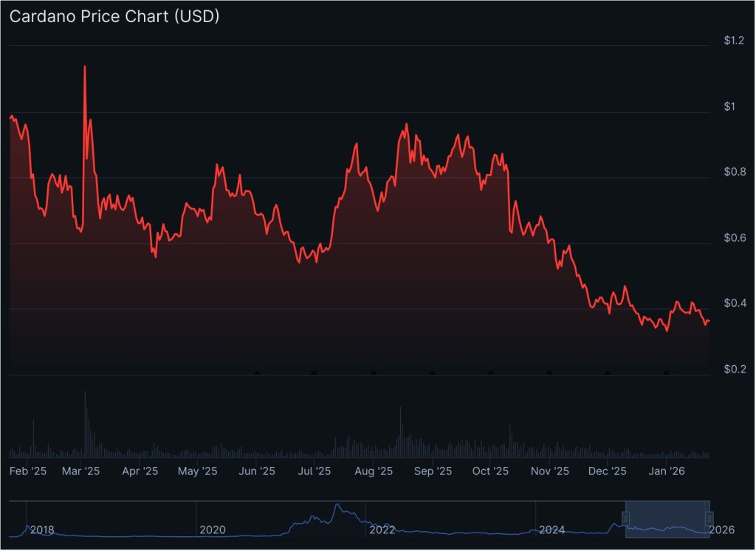Click the 2021 all-time peak in the navigator chart
Viewport: 756px width, 551px height.
(x=337, y=505)
